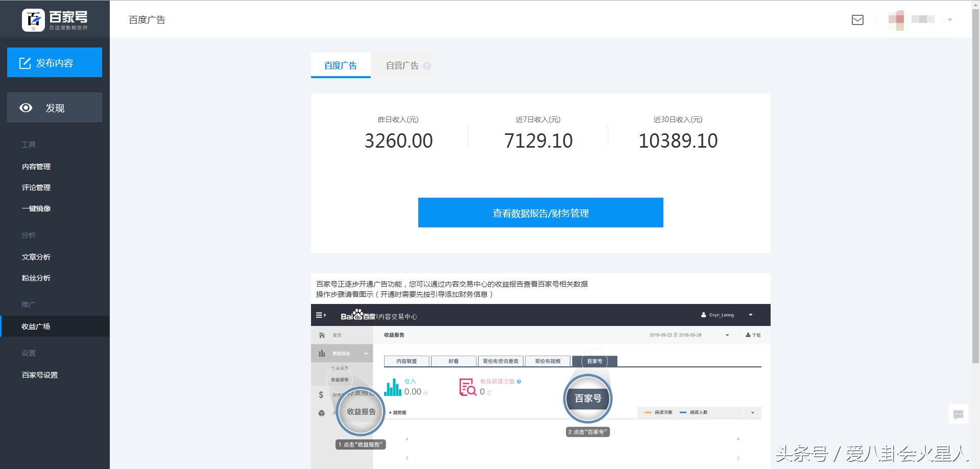Click the 查看数据报告/财务管理 button

point(540,213)
